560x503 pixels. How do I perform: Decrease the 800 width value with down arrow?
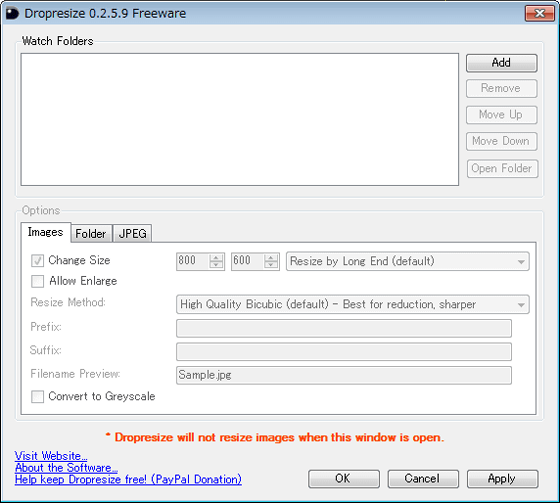pos(216,265)
